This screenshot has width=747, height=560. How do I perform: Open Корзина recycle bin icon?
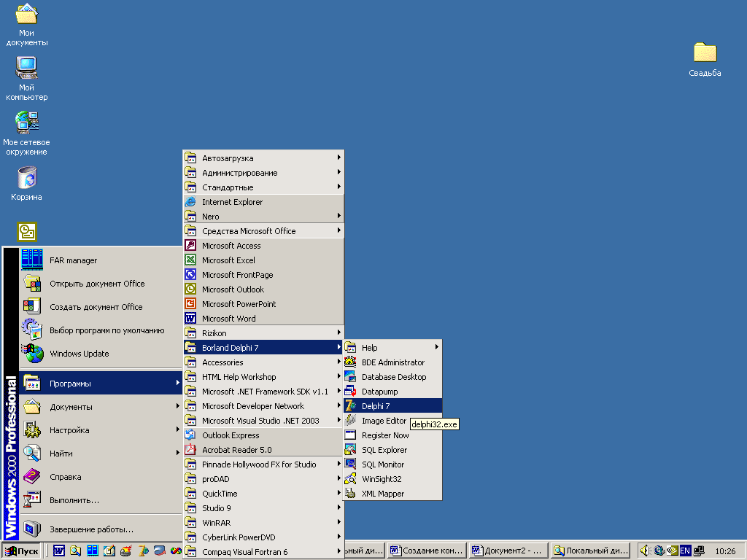click(26, 183)
